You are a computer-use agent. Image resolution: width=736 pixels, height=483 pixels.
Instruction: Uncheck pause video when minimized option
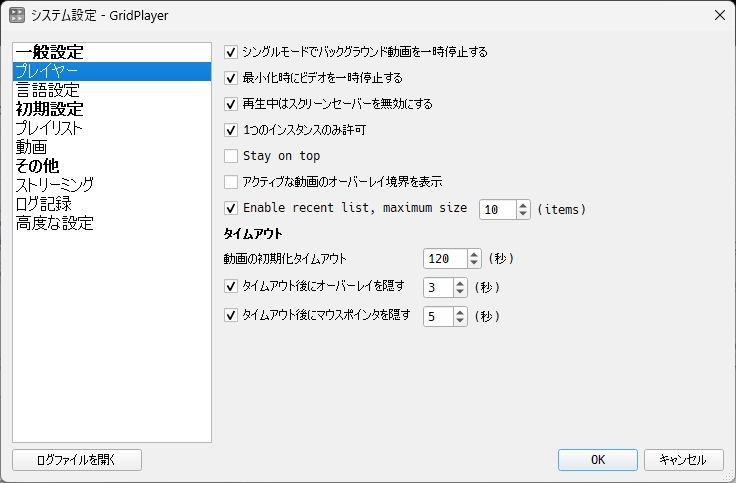click(231, 77)
